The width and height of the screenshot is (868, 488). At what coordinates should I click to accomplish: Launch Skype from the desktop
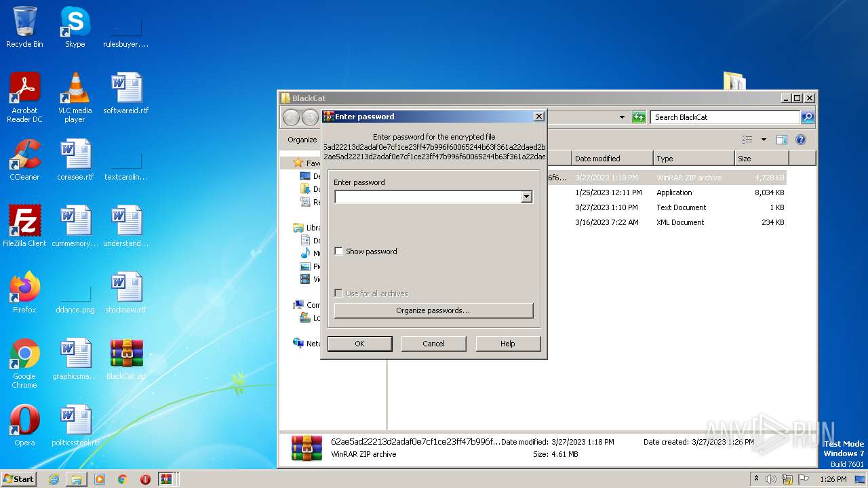pos(75,27)
